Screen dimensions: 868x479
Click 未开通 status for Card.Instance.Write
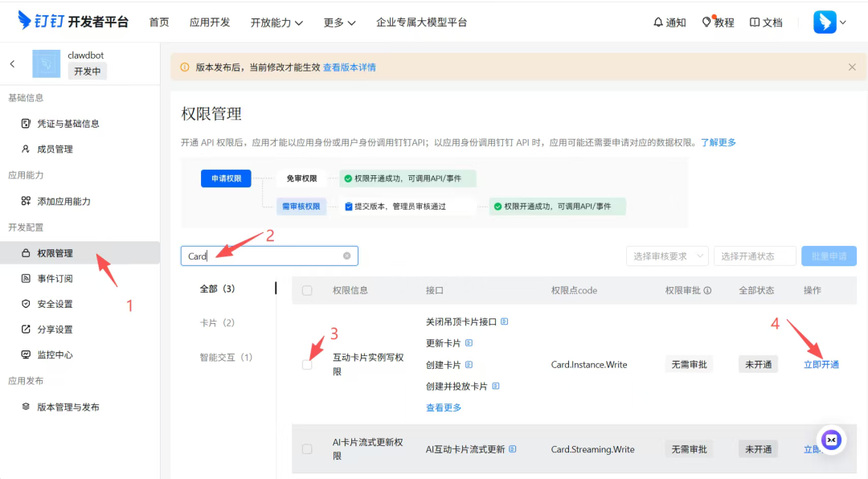pyautogui.click(x=759, y=364)
